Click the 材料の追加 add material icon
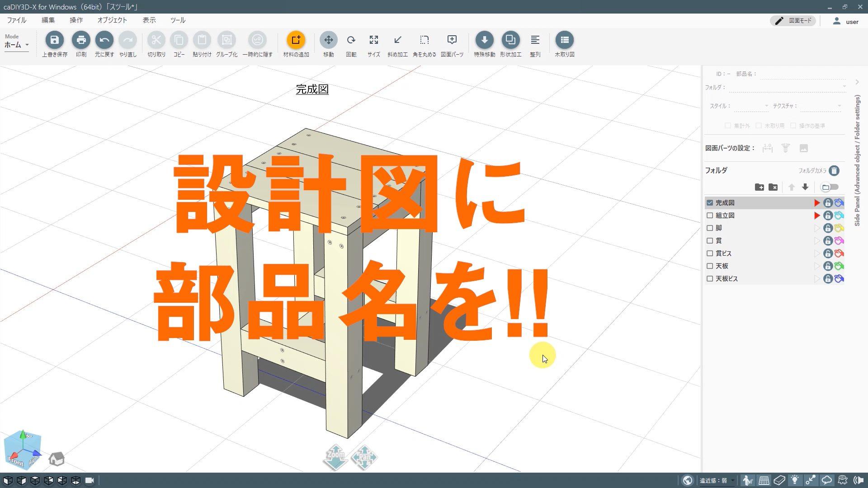Image resolution: width=868 pixels, height=488 pixels. pos(296,40)
